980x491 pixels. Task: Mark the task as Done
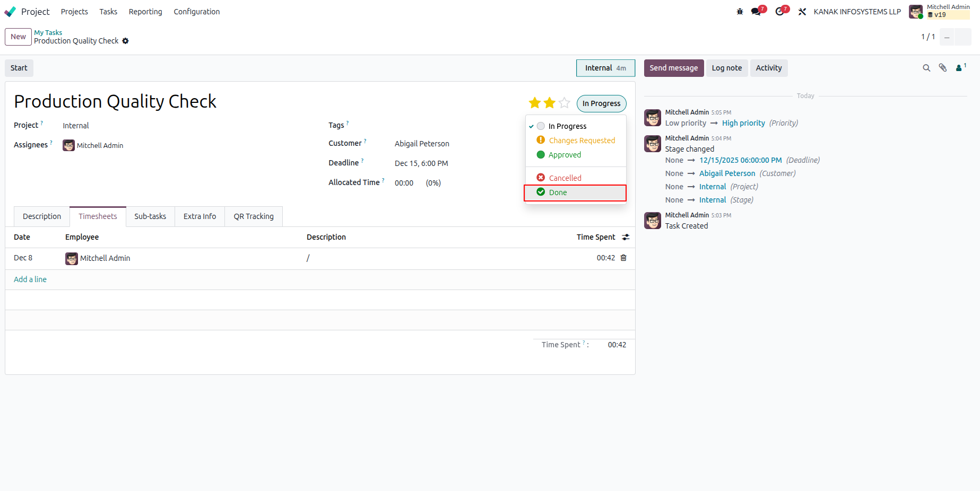[576, 192]
